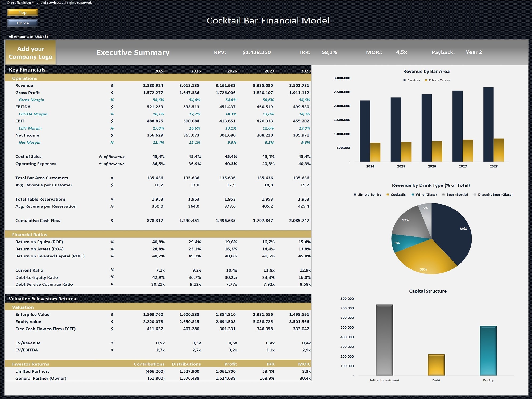
Task: Click the Home navigation button
Action: coord(23,23)
